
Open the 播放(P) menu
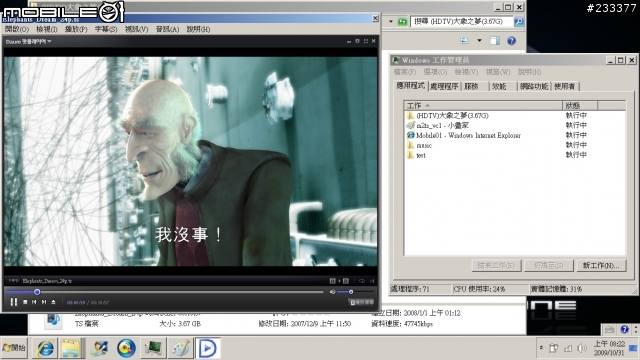pos(76,29)
